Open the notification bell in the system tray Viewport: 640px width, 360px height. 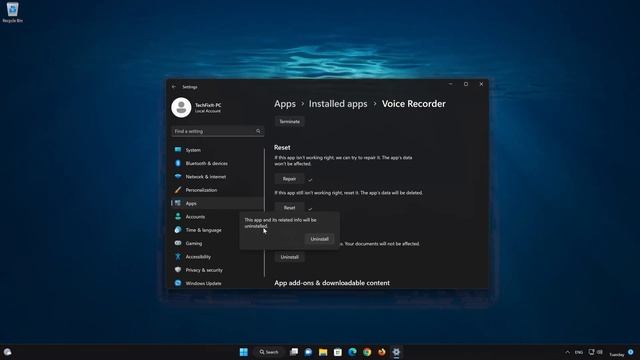click(x=631, y=352)
